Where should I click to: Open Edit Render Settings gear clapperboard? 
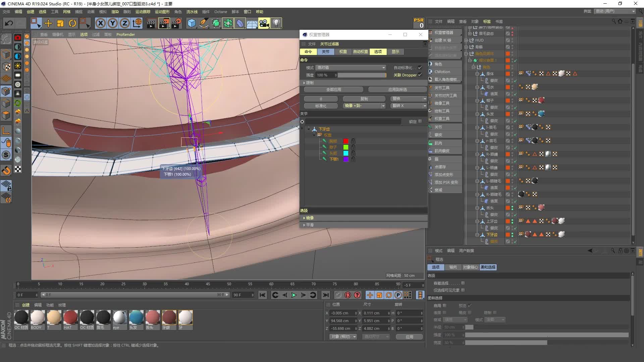point(176,23)
